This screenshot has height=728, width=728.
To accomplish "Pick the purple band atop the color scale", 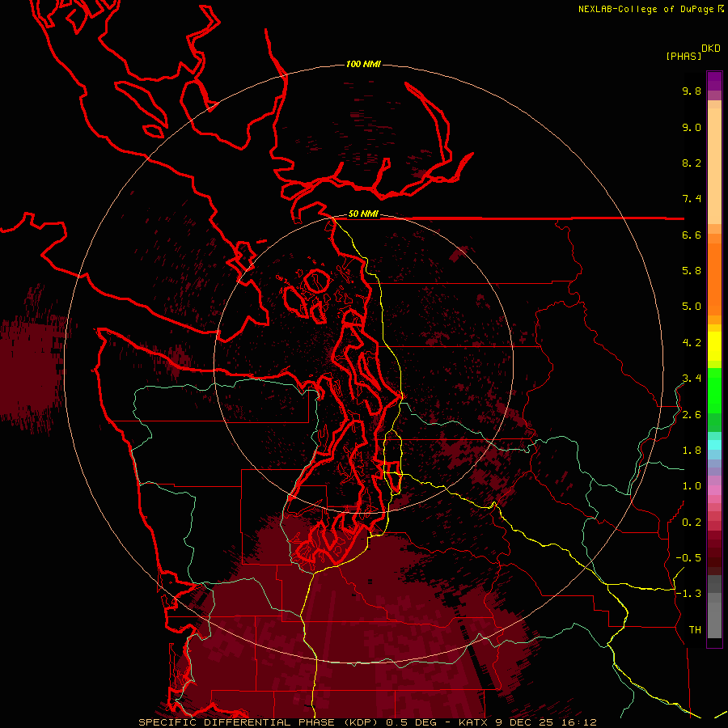I will point(714,81).
